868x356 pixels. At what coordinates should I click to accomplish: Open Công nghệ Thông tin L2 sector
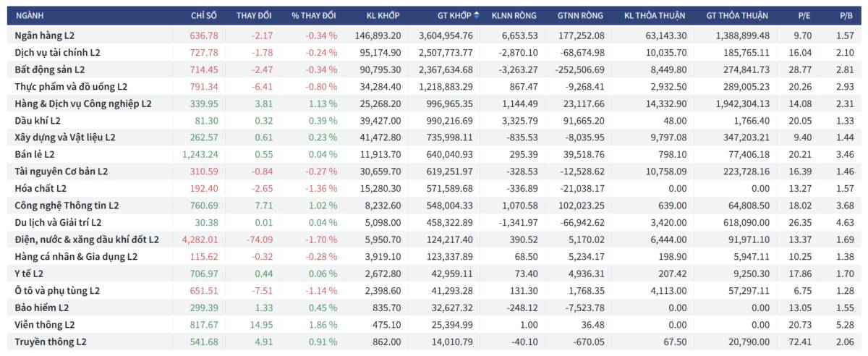67,205
